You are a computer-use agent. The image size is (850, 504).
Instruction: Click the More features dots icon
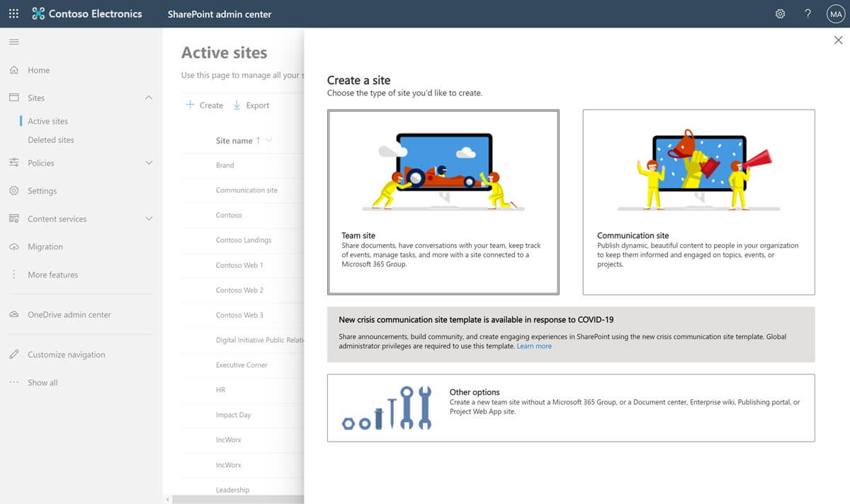pos(13,275)
